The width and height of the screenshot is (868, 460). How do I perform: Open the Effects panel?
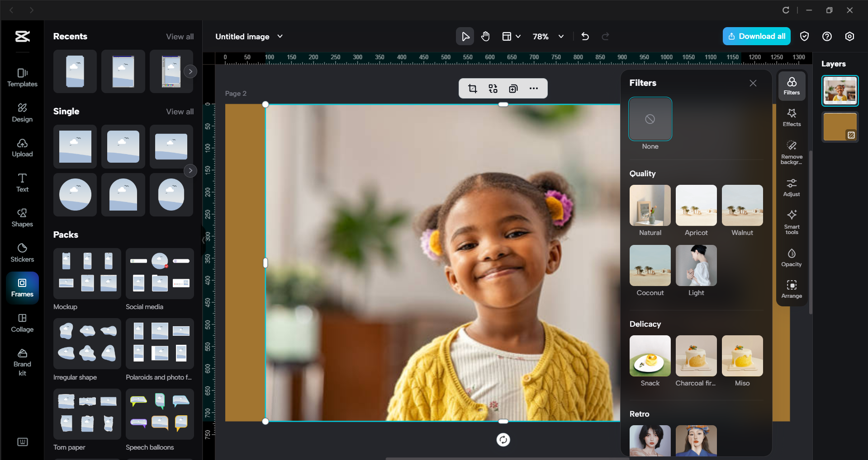(791, 117)
